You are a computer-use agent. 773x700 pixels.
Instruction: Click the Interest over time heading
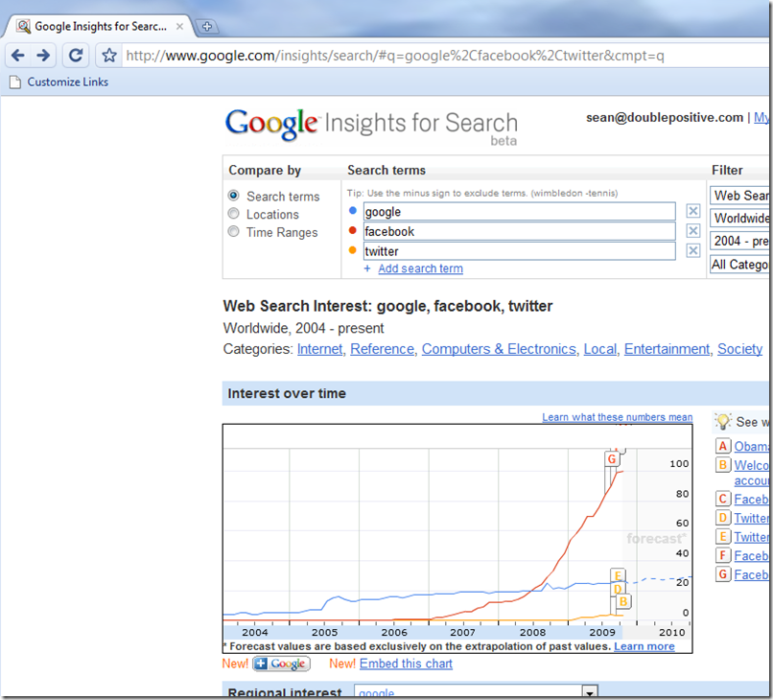[x=287, y=393]
